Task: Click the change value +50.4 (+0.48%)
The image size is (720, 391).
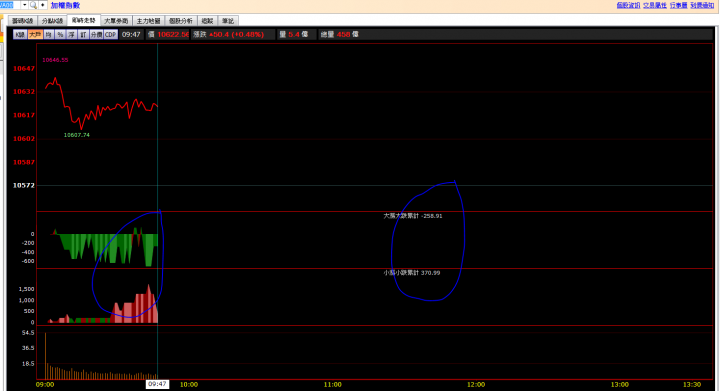Action: pos(236,34)
